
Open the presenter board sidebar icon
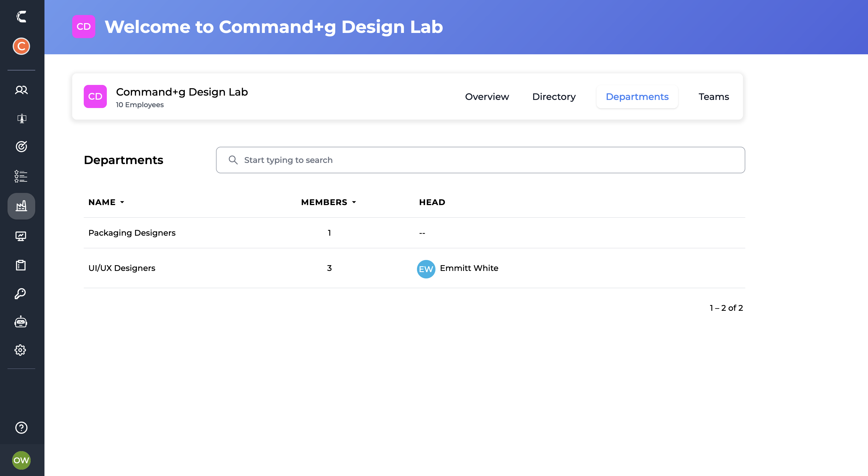(21, 118)
